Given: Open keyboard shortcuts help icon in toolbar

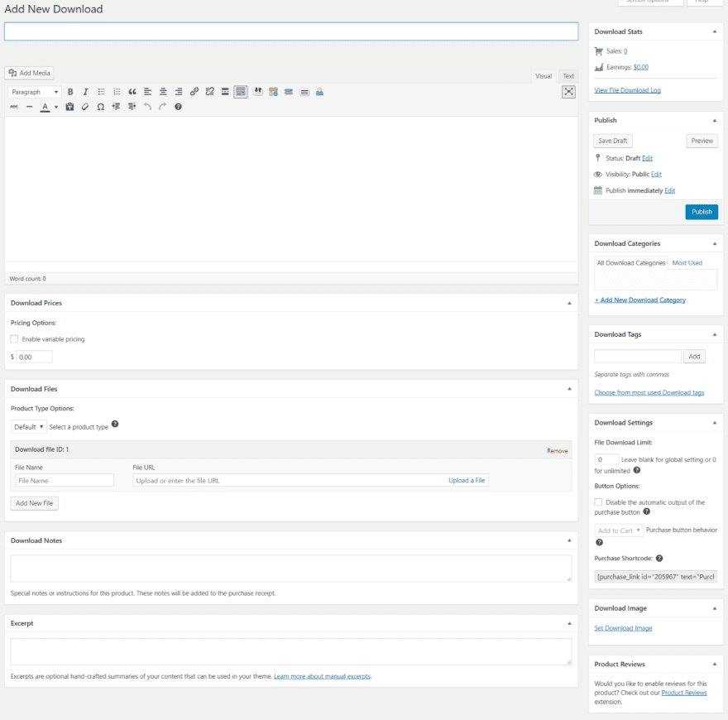Looking at the screenshot, I should point(178,107).
